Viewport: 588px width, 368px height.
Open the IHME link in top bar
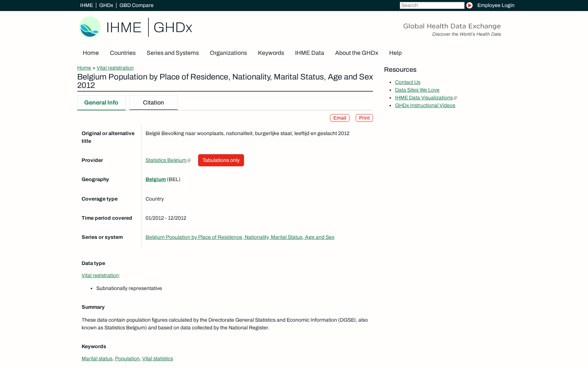click(86, 5)
